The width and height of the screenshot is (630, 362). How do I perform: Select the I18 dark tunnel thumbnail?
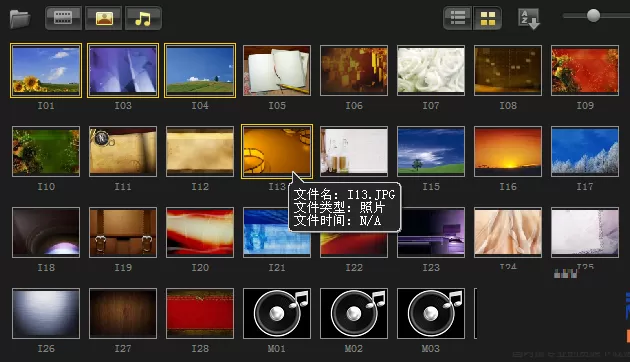(46, 232)
